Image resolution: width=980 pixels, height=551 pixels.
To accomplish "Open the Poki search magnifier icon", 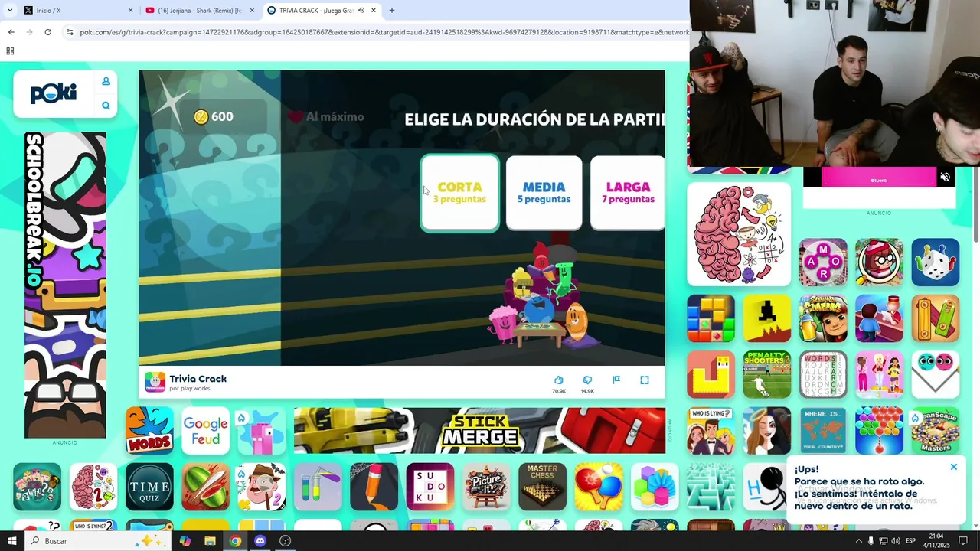I will 106,106.
